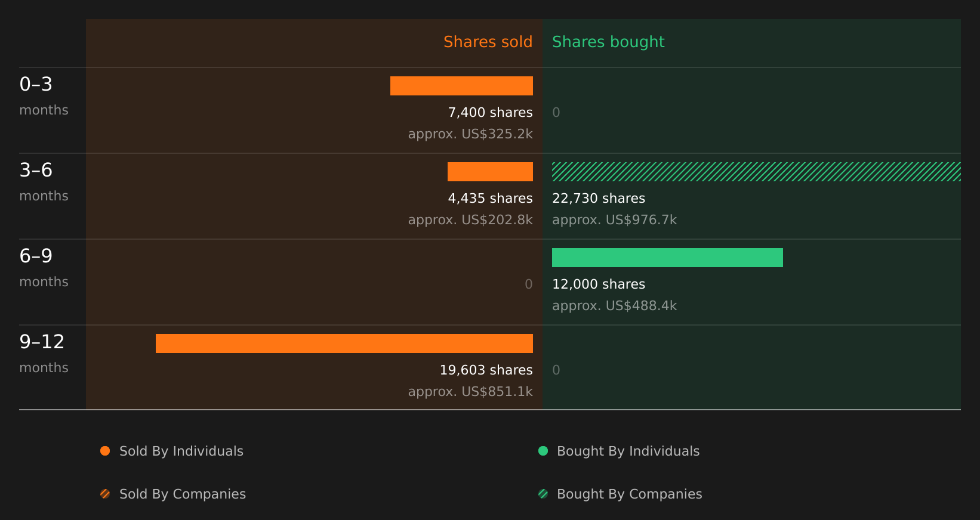Click the striped Bought By Companies legend icon

[x=543, y=494]
